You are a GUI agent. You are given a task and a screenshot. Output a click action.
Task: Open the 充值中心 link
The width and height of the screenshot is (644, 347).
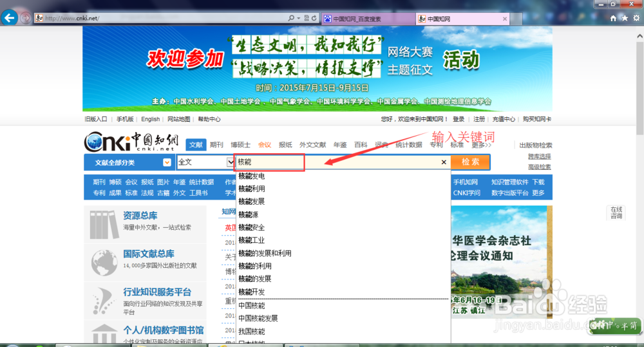point(504,119)
